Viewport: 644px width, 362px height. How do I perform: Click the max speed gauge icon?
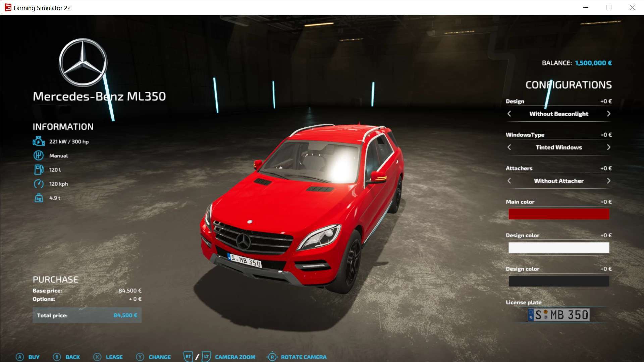(39, 184)
